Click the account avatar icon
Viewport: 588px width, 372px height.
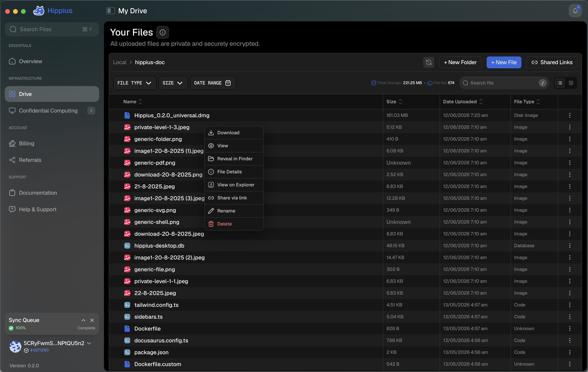15,346
